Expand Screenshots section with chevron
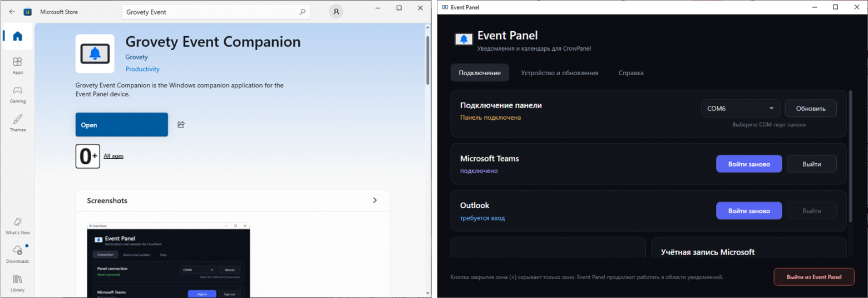The height and width of the screenshot is (298, 868). point(374,201)
